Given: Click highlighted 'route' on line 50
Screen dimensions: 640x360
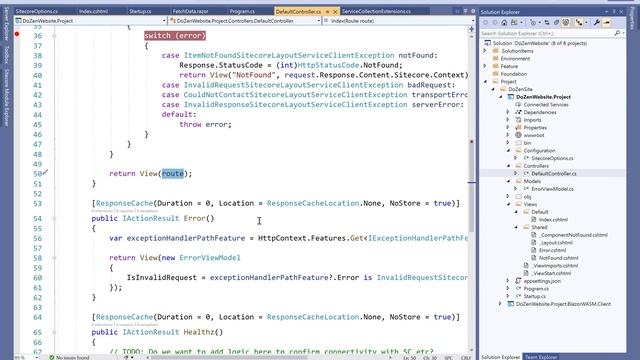Looking at the screenshot, I should click(x=173, y=173).
